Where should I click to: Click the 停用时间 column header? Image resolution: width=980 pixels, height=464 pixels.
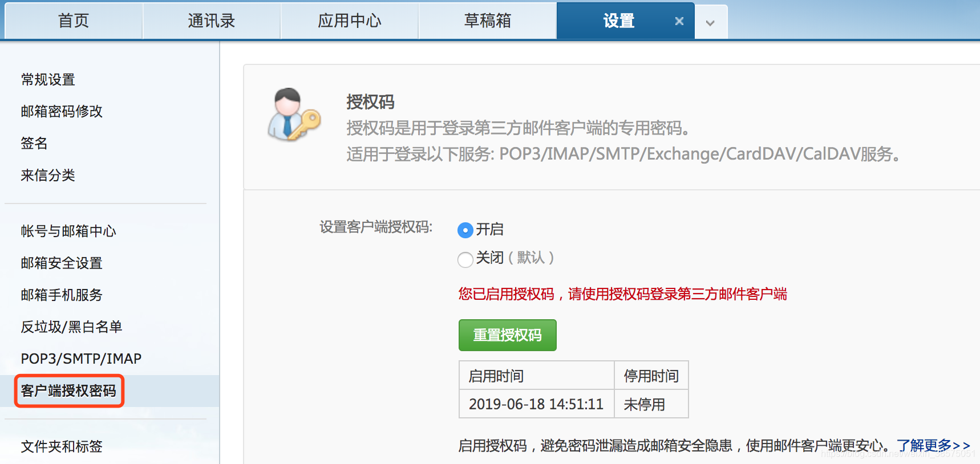(x=651, y=376)
